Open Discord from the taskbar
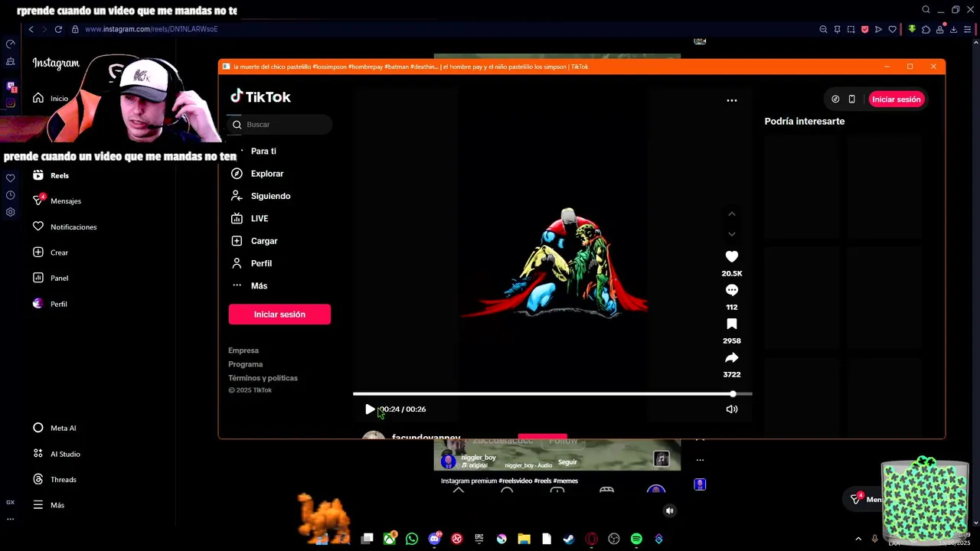The width and height of the screenshot is (980, 551). click(435, 539)
